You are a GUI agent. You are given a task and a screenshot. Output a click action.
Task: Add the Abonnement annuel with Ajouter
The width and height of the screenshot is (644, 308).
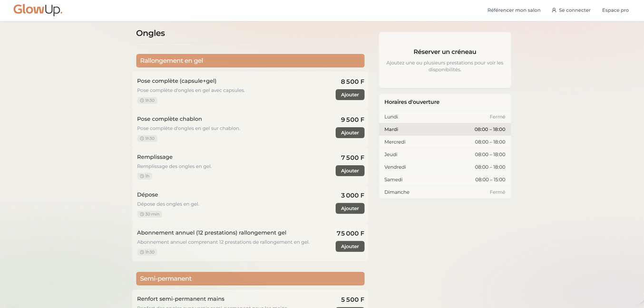(x=350, y=246)
